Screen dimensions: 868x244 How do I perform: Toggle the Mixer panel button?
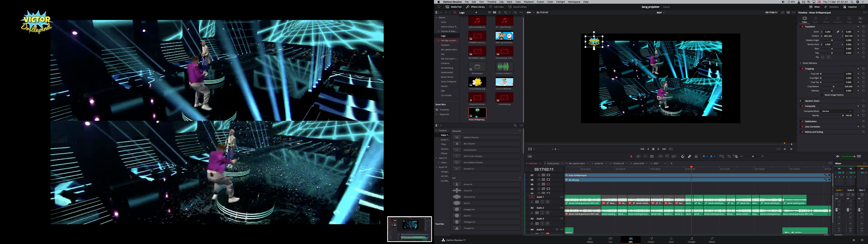click(x=814, y=7)
